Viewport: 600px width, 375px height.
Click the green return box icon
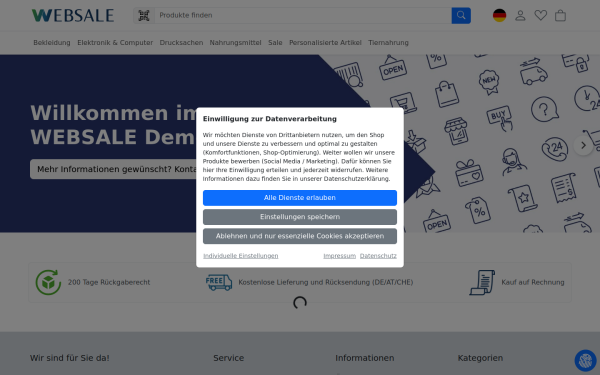48,282
